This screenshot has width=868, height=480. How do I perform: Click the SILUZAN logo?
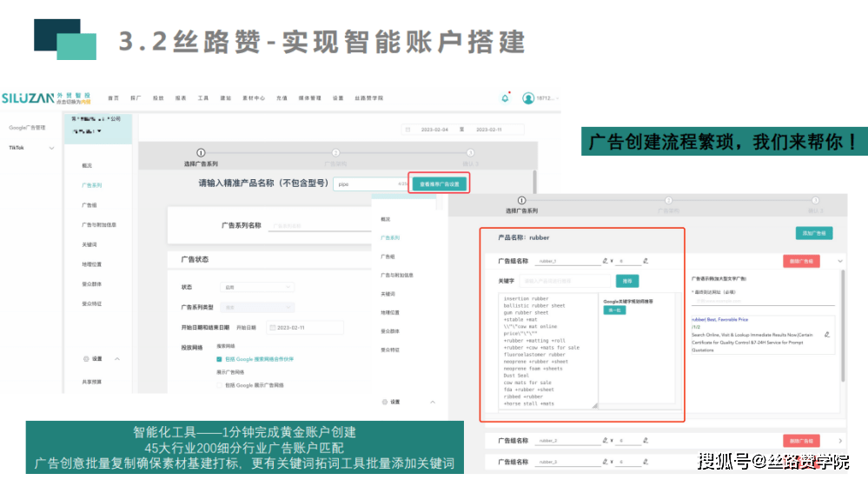click(x=27, y=97)
